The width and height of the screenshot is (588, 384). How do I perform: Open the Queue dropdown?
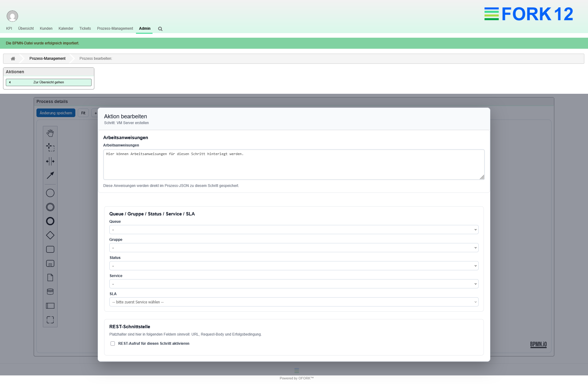click(293, 229)
